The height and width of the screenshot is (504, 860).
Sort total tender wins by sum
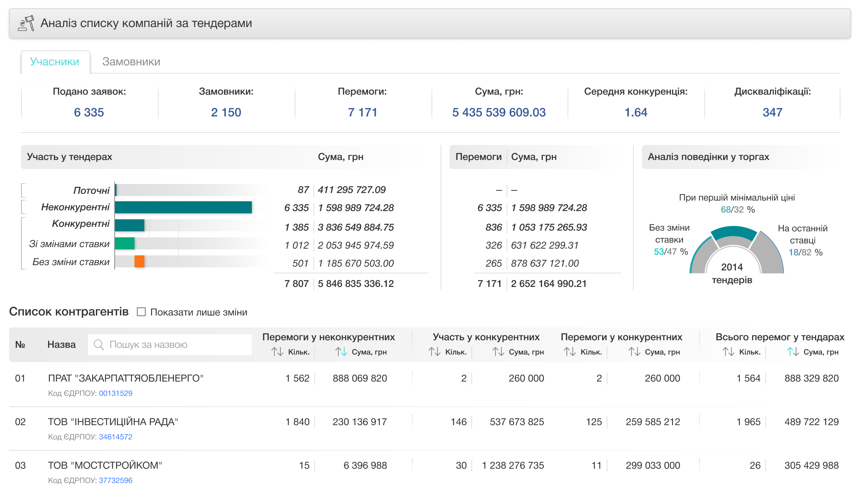pyautogui.click(x=793, y=352)
